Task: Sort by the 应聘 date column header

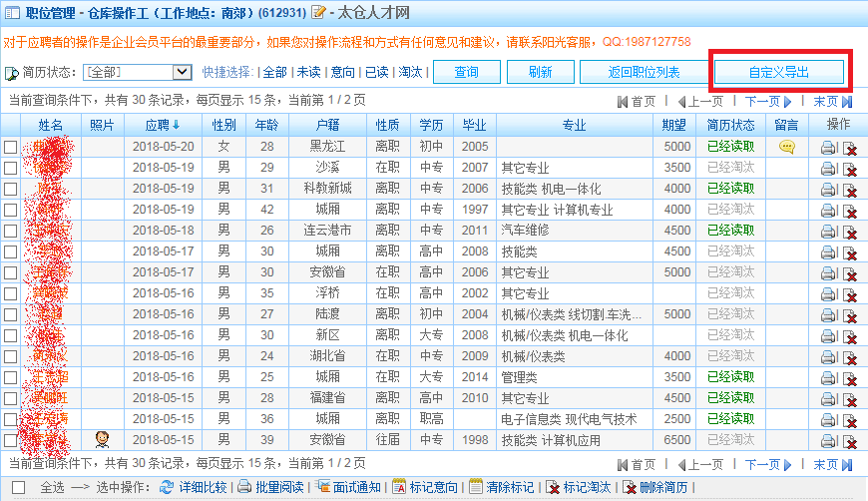Action: (x=162, y=125)
